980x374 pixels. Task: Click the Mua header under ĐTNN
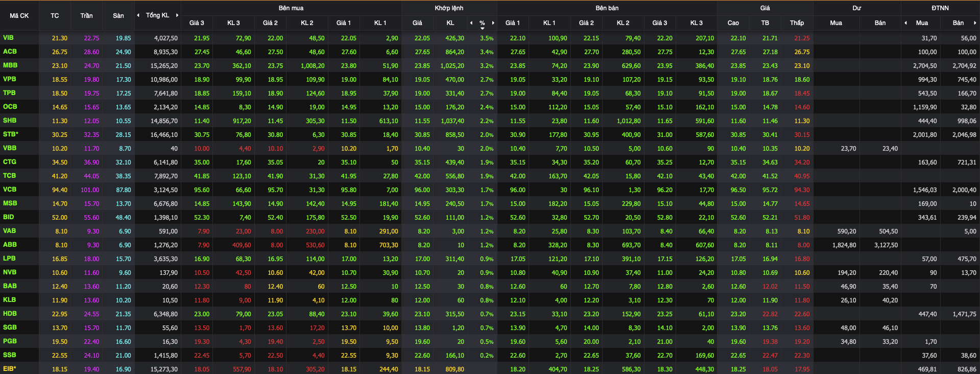pyautogui.click(x=922, y=23)
